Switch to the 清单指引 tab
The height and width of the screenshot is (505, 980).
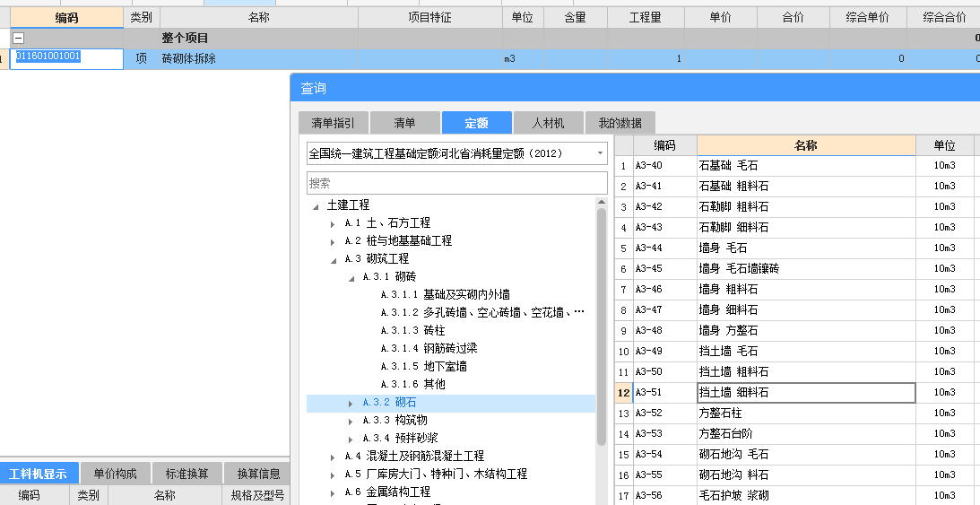pos(334,123)
